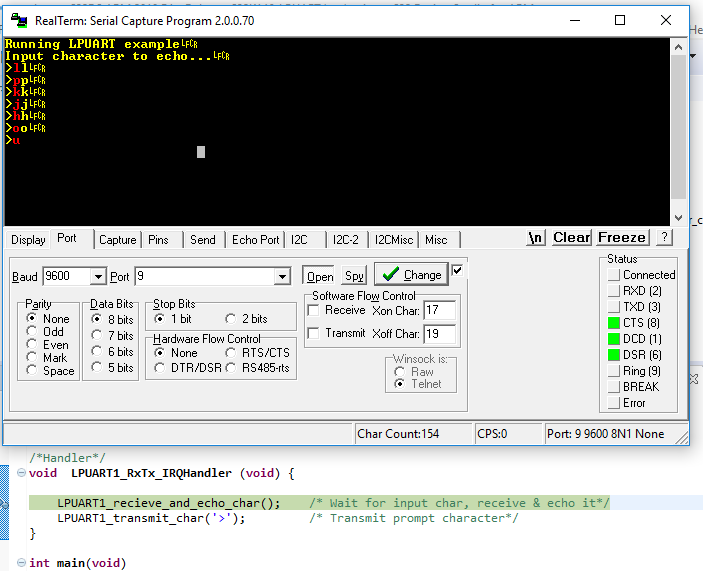This screenshot has height=571, width=703.
Task: Click the Xon Char input field
Action: (439, 310)
